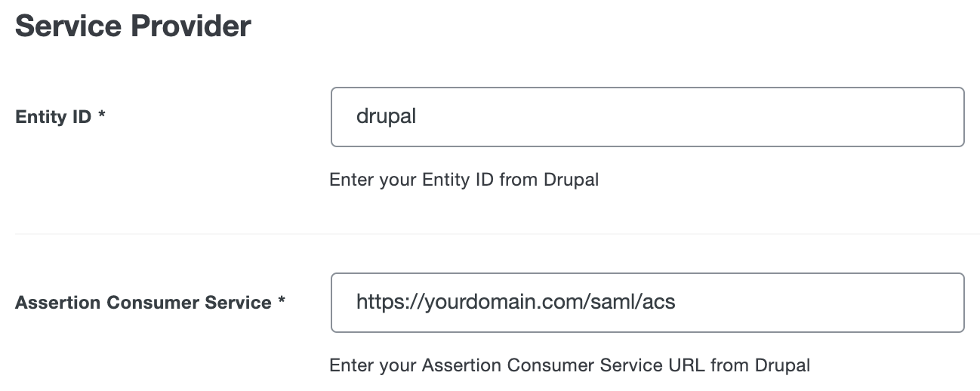Click "Drupal" in the Entity ID helper text
Viewport: 980px width, 391px height.
pos(571,180)
